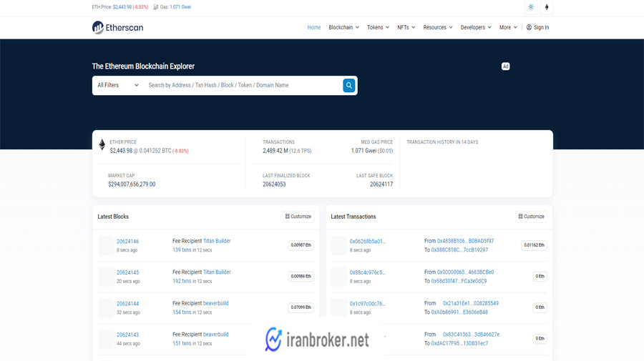View the 139 txns link
The height and width of the screenshot is (361, 644).
tap(182, 249)
